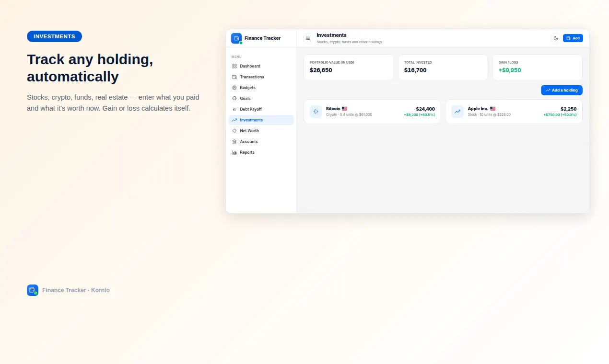The height and width of the screenshot is (364, 609).
Task: Click the Apple Inc. stock icon
Action: pos(457,112)
